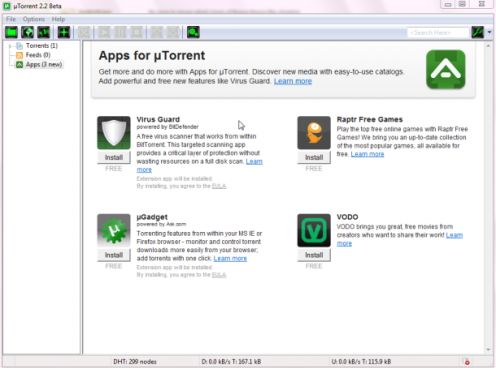Click the VODO green V icon
The width and height of the screenshot is (496, 368).
click(314, 230)
